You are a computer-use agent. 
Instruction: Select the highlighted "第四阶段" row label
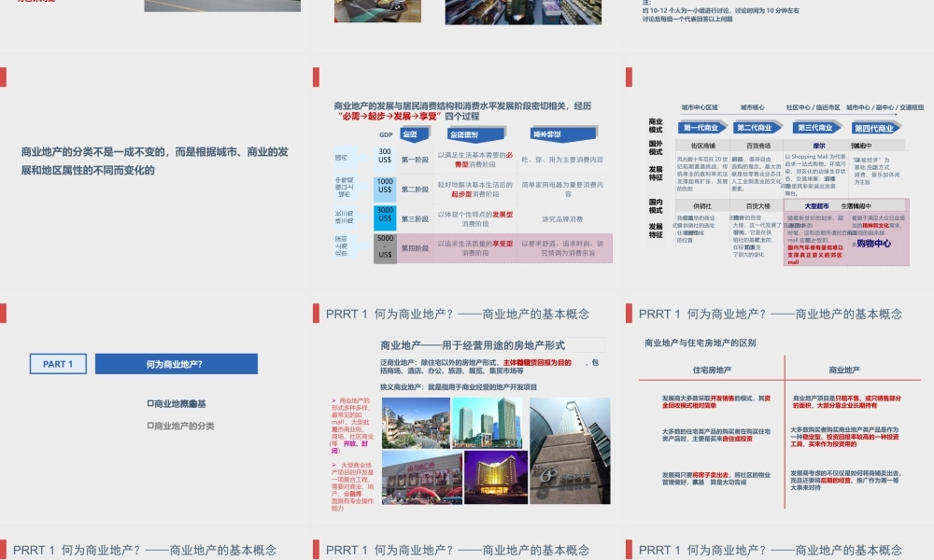(x=415, y=248)
